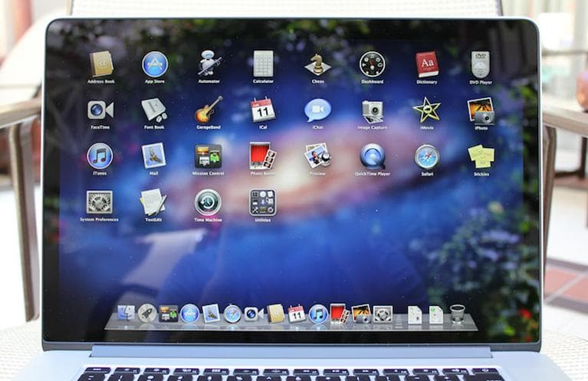Click FaceTime icon in the Dock
Image resolution: width=588 pixels, height=381 pixels.
tap(254, 314)
